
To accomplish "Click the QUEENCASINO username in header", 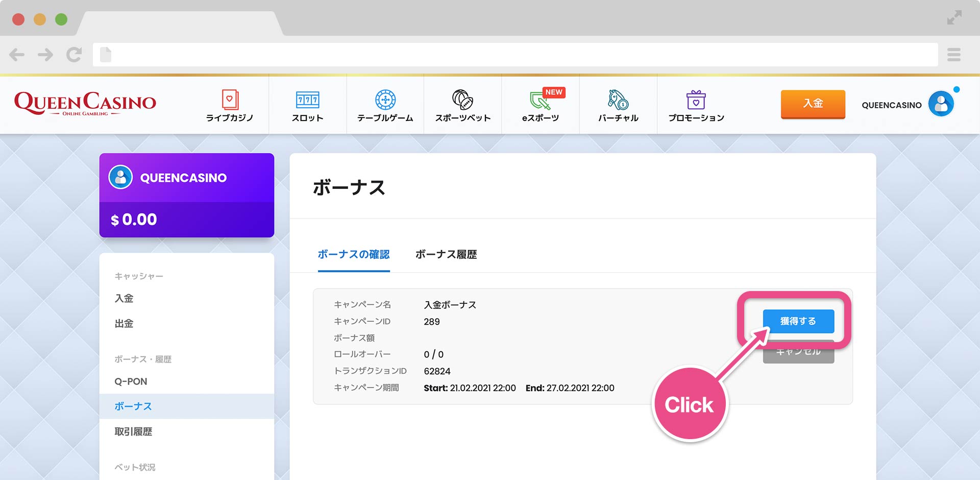I will coord(891,105).
